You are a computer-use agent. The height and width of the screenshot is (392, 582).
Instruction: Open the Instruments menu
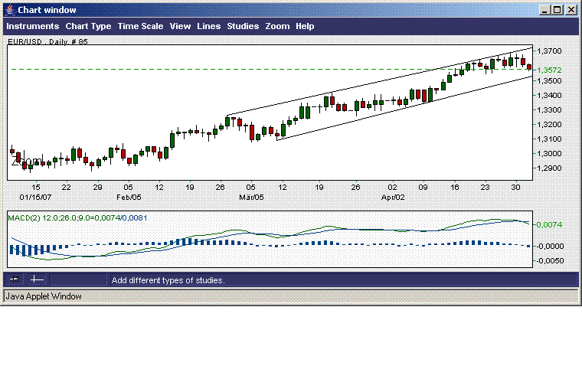[33, 26]
